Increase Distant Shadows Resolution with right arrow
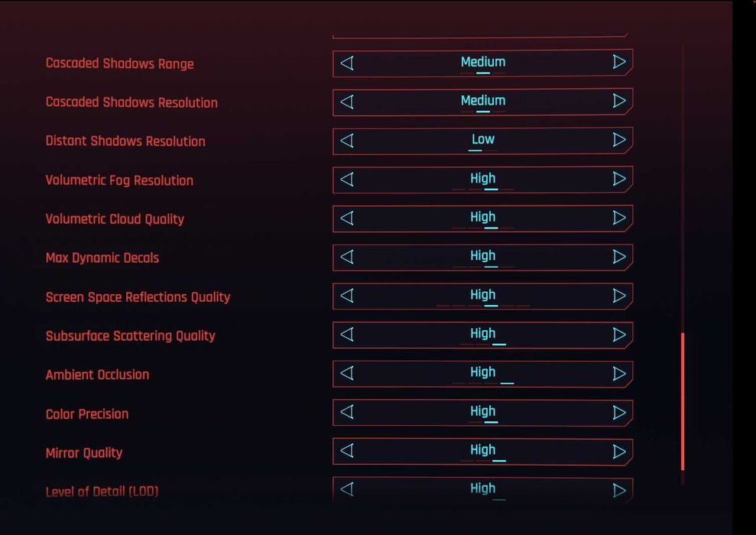756x535 pixels. tap(619, 140)
